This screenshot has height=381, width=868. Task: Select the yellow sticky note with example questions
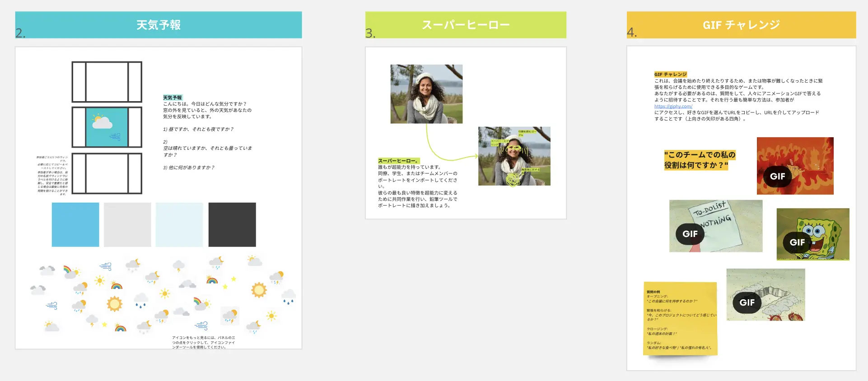pyautogui.click(x=680, y=318)
